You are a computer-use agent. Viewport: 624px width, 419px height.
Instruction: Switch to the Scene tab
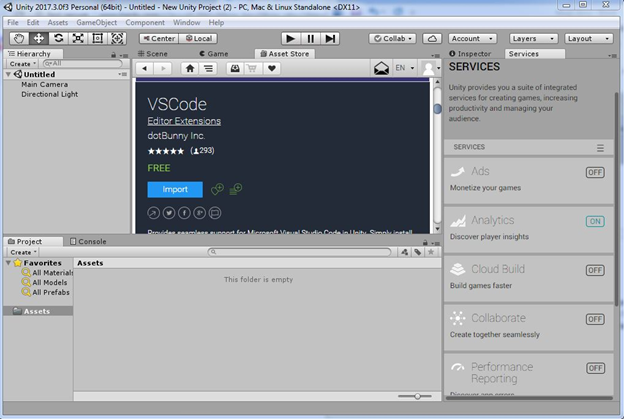(153, 54)
